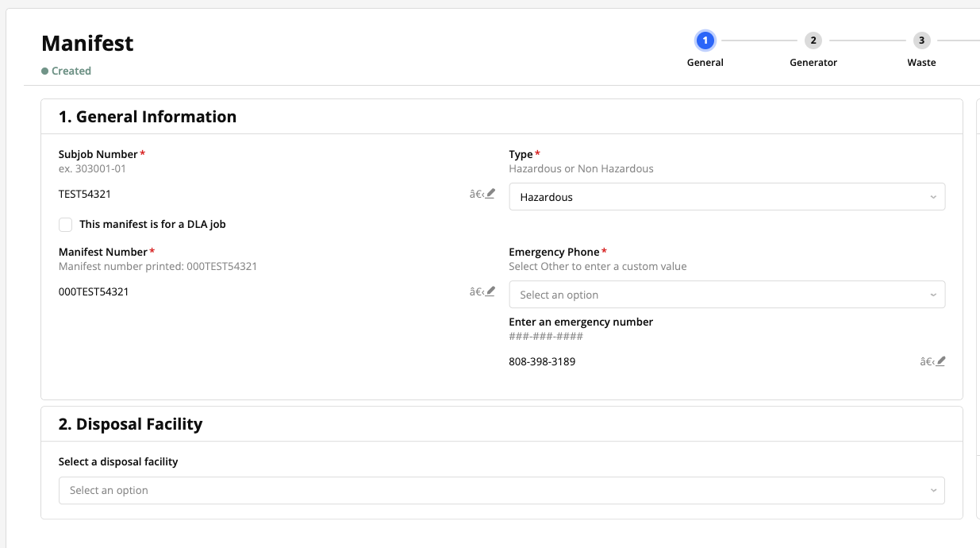
Task: Click the 'ex. 303001-01' hint text
Action: [92, 168]
